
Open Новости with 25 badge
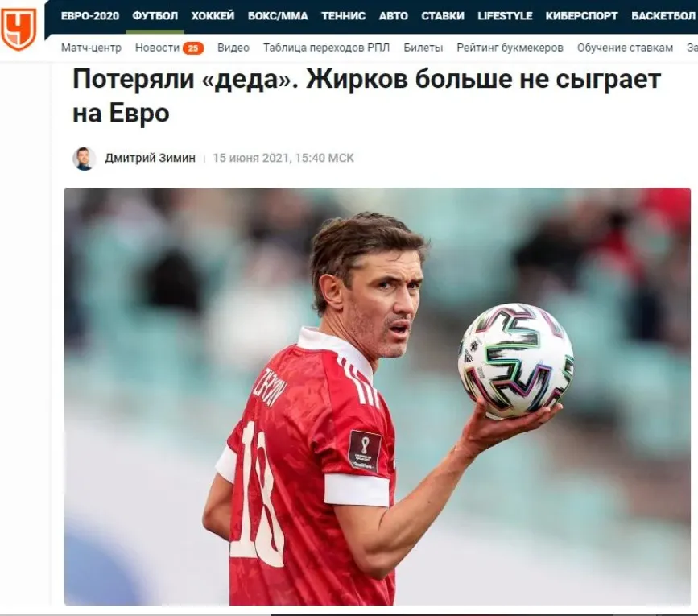[x=169, y=48]
